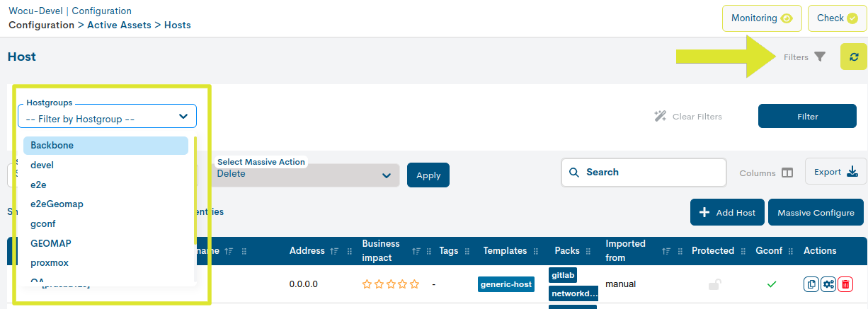Grab the Packs column drag handle
This screenshot has height=309, width=868.
click(589, 251)
